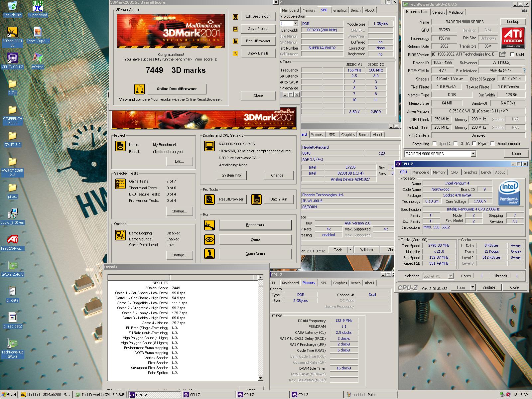The width and height of the screenshot is (532, 399).
Task: Click the Show Details magnifier icon
Action: coord(235,53)
